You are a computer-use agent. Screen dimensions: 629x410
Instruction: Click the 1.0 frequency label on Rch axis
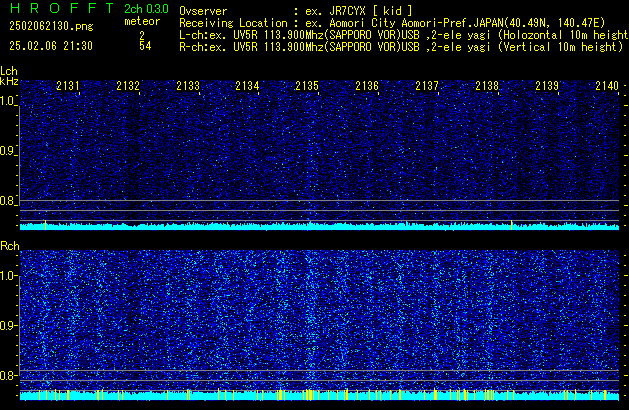[x=8, y=276]
